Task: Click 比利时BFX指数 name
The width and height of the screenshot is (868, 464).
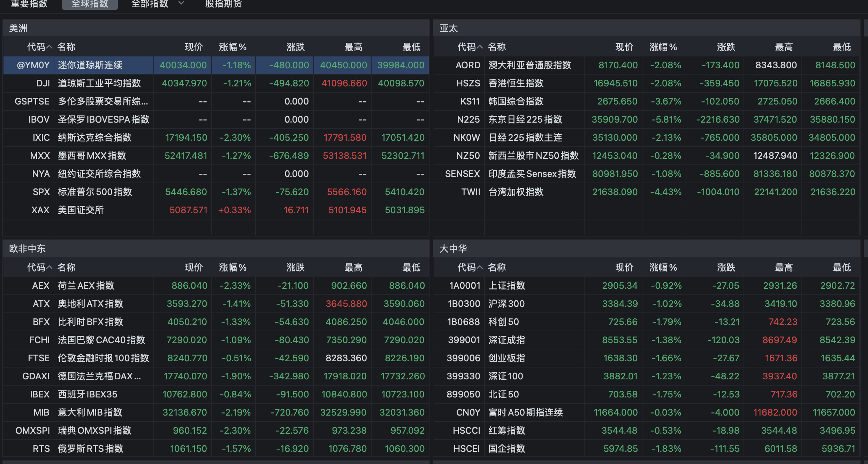Action: pos(91,322)
